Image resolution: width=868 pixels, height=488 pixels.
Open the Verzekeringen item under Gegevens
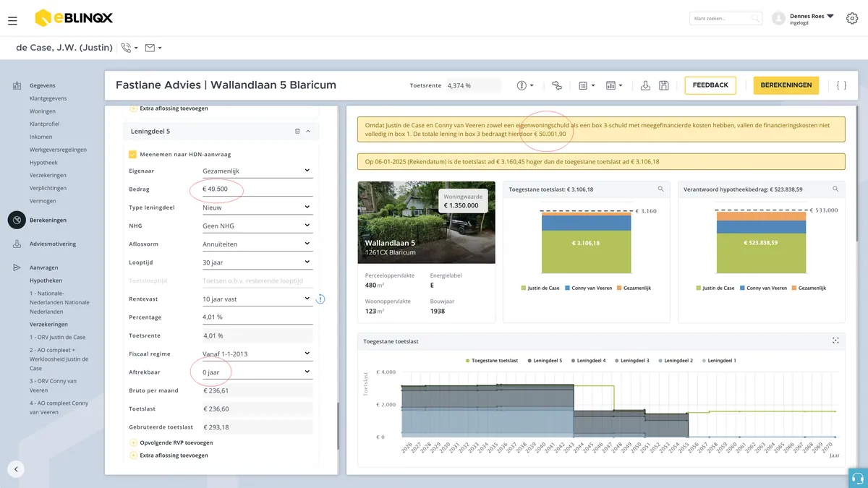tap(48, 176)
